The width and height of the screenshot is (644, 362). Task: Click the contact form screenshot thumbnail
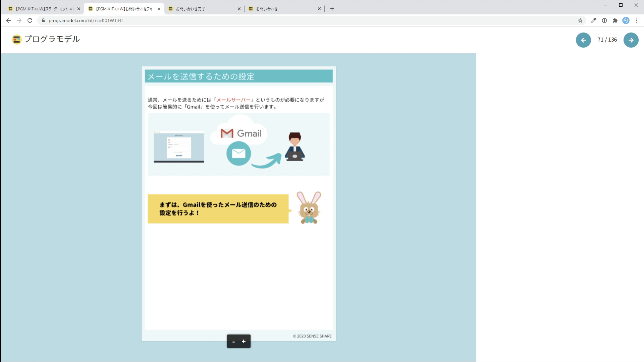[179, 147]
